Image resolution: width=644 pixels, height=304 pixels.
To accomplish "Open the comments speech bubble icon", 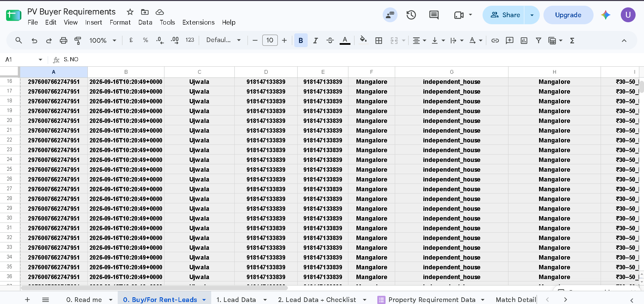I will (x=434, y=15).
